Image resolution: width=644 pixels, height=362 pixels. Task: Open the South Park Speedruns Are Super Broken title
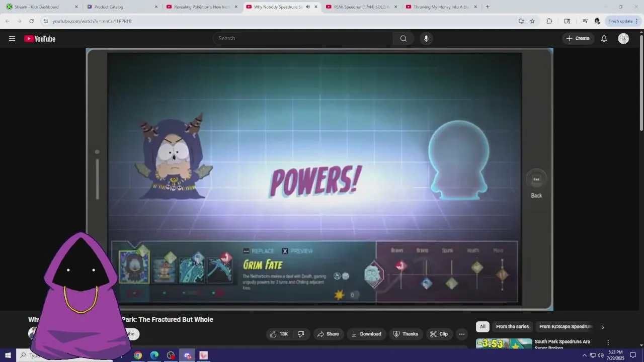pyautogui.click(x=562, y=344)
